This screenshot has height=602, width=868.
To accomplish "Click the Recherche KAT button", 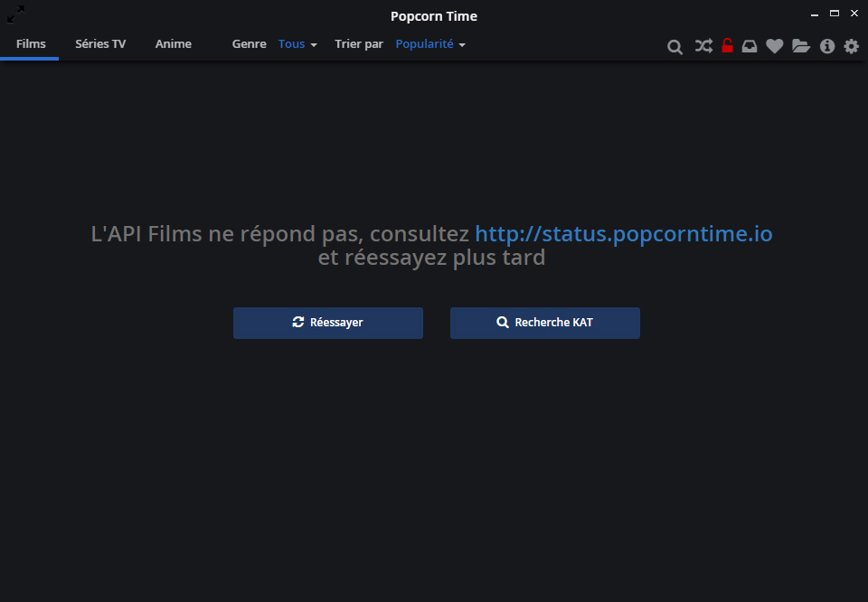I will (x=545, y=323).
